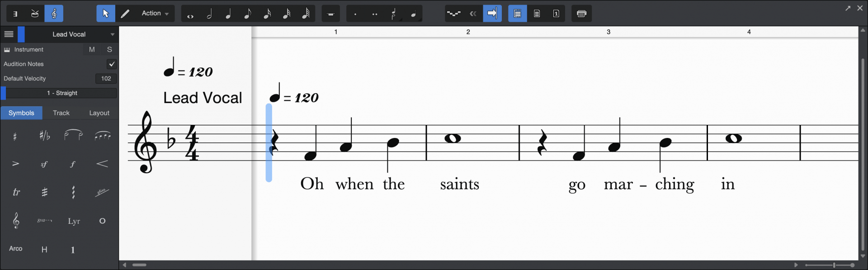Pick the tremolo bars symbol
The image size is (868, 270).
44,192
